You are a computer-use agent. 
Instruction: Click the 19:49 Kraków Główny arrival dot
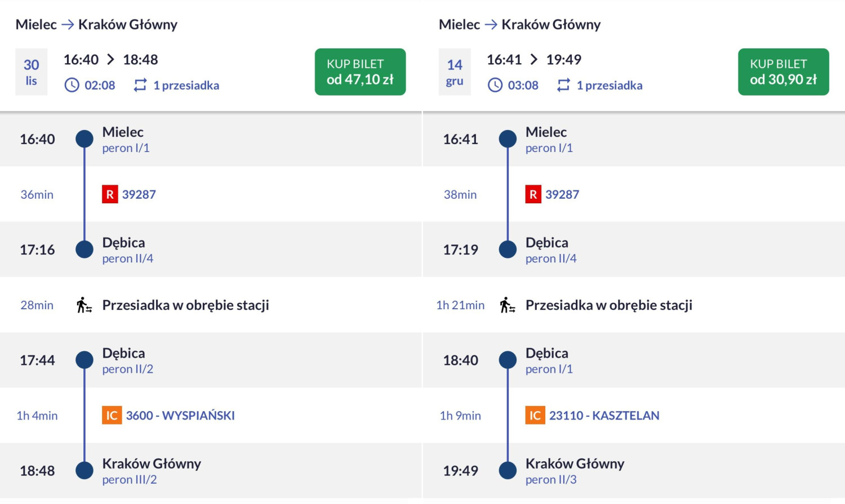pyautogui.click(x=508, y=470)
